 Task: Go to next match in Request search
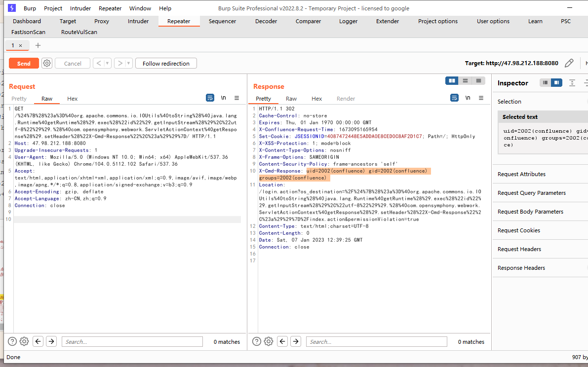click(x=51, y=341)
